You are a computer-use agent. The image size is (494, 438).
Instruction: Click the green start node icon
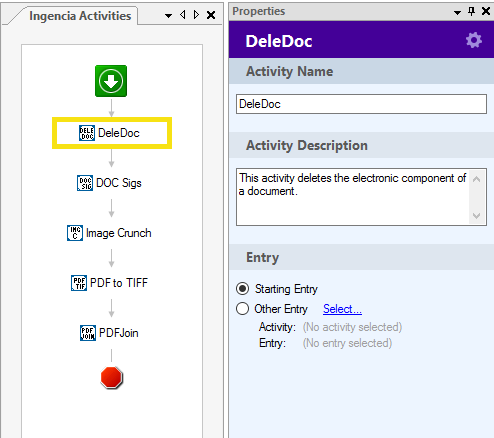pos(111,81)
